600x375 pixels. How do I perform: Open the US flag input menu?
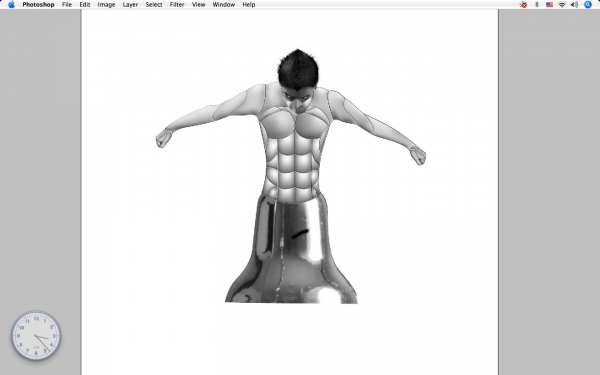pyautogui.click(x=549, y=5)
